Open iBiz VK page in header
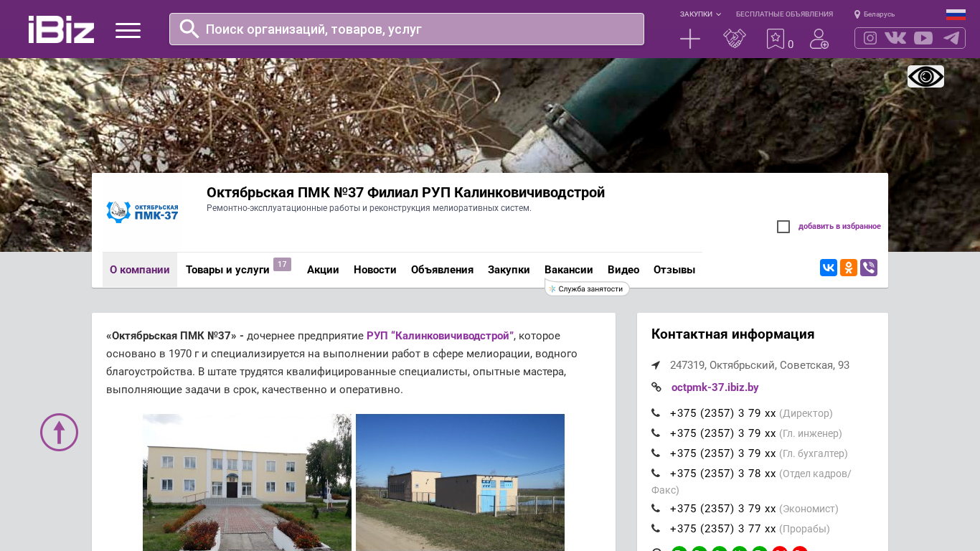The height and width of the screenshot is (551, 980). click(895, 38)
